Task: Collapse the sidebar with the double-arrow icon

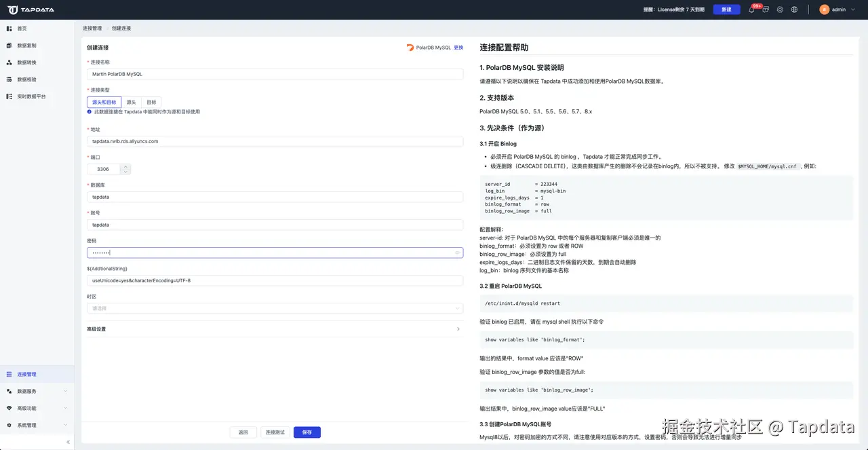Action: pyautogui.click(x=67, y=442)
